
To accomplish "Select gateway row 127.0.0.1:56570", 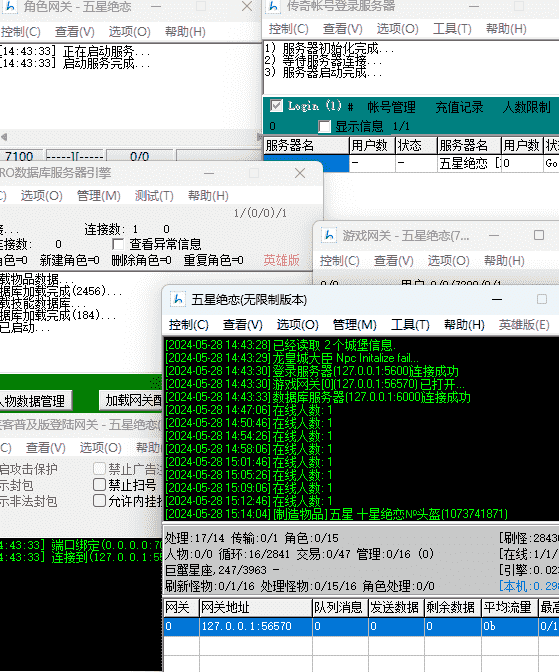I will click(361, 626).
